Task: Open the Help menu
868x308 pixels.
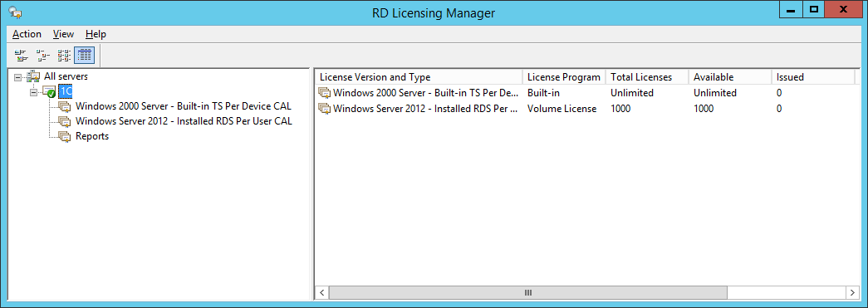Action: tap(96, 34)
